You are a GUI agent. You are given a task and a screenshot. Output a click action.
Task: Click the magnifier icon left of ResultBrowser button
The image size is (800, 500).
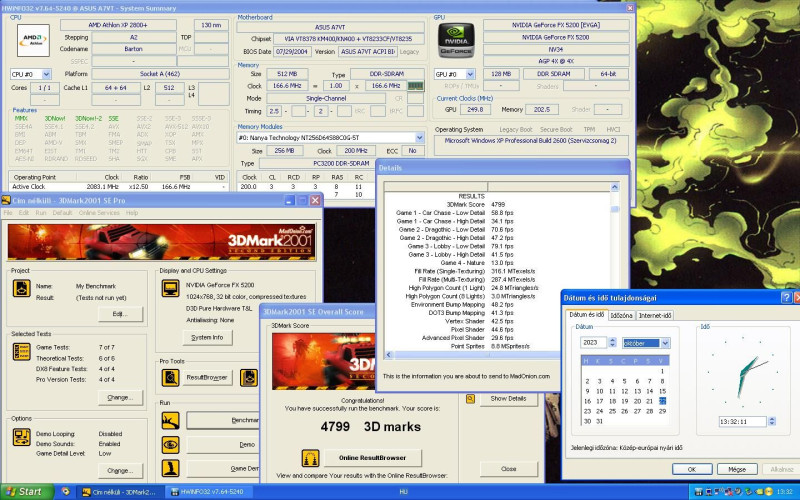[170, 378]
